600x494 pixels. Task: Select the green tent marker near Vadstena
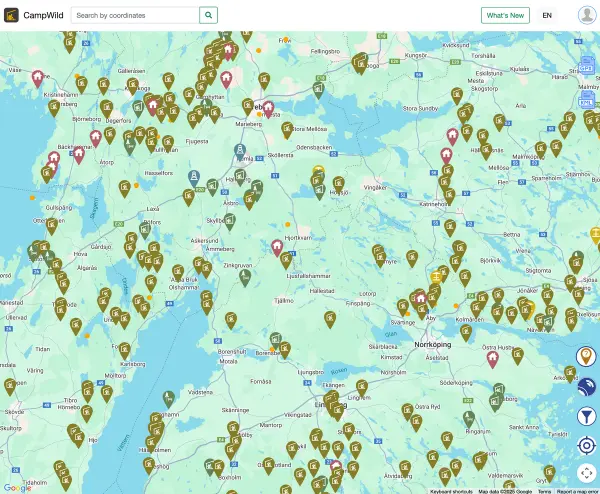168,398
